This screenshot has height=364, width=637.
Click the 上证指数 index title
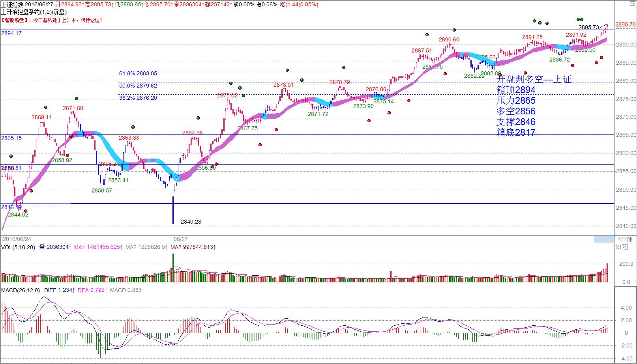click(x=12, y=4)
